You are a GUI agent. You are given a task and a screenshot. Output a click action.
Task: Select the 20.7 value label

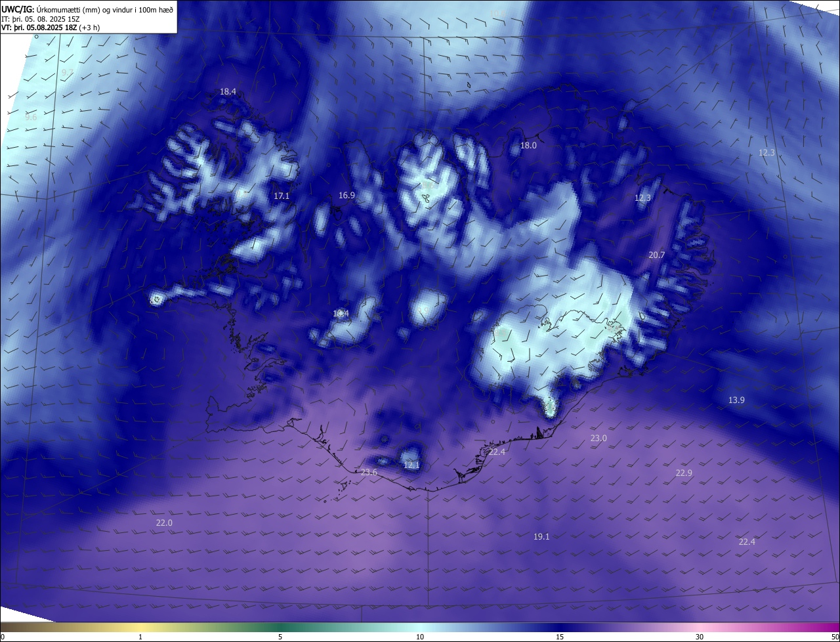[657, 255]
